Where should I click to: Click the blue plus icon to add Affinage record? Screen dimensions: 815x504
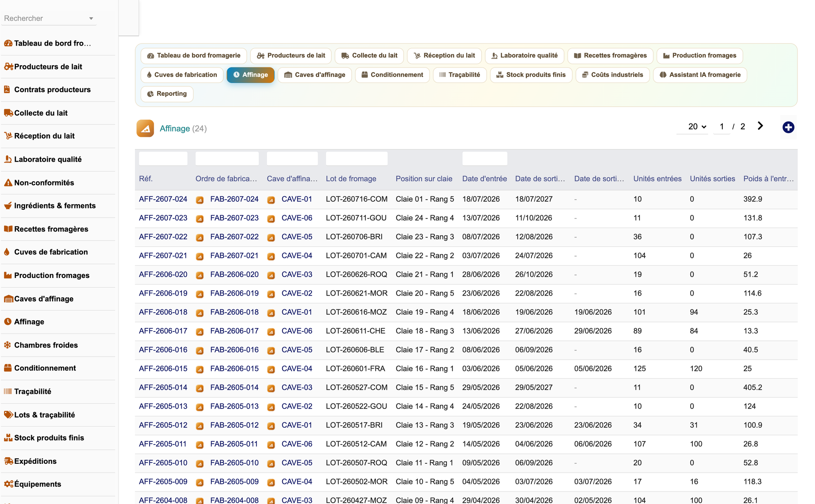tap(788, 127)
